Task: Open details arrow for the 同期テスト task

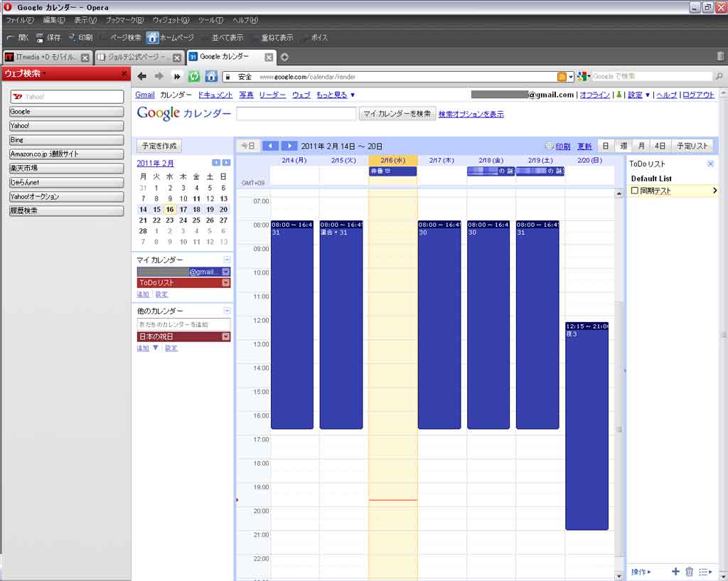Action: (714, 191)
